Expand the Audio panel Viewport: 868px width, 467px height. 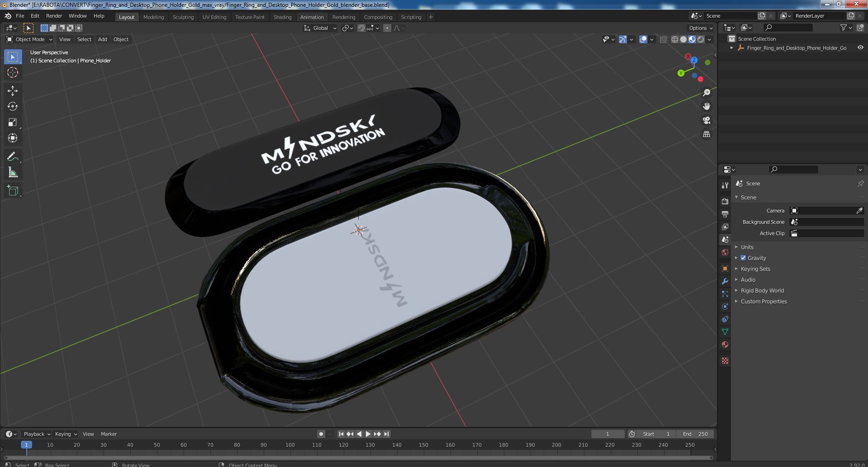click(x=748, y=279)
